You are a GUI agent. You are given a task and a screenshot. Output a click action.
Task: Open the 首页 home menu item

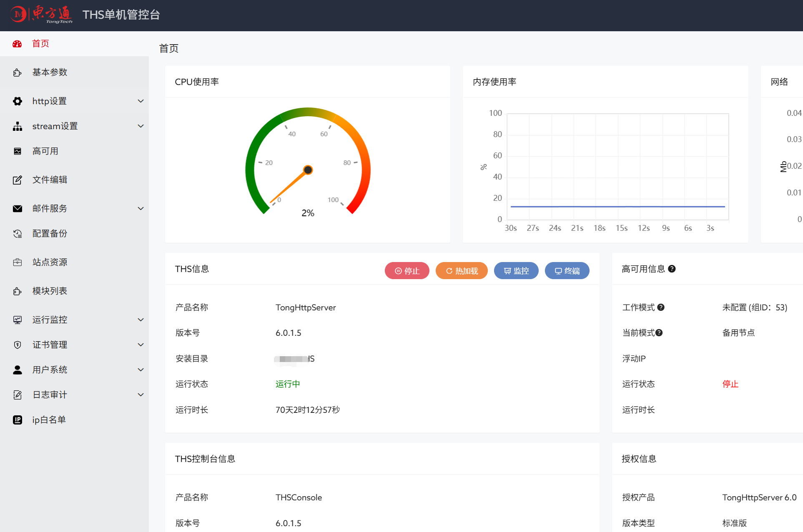(74, 44)
